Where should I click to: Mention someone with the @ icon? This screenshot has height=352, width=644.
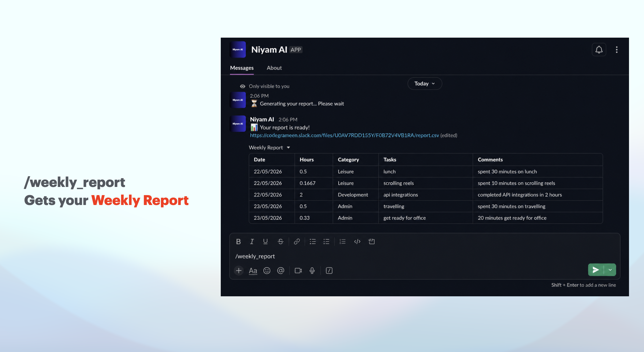coord(281,271)
